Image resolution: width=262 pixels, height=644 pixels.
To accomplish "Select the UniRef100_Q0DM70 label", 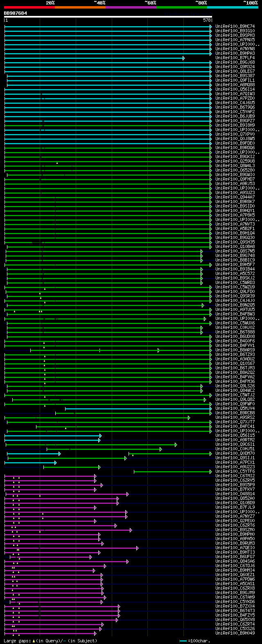I will point(235,454).
